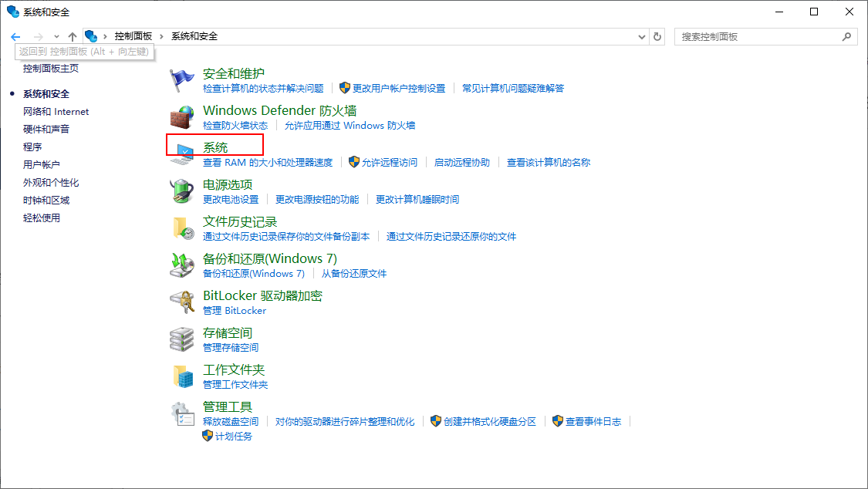This screenshot has width=868, height=489.
Task: Click 释放磁盘空间 link
Action: point(231,422)
